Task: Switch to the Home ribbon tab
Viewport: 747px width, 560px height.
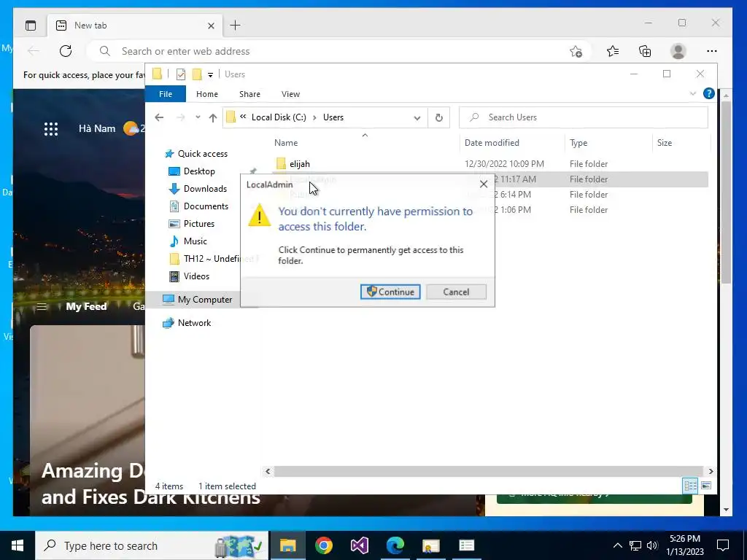Action: point(206,94)
